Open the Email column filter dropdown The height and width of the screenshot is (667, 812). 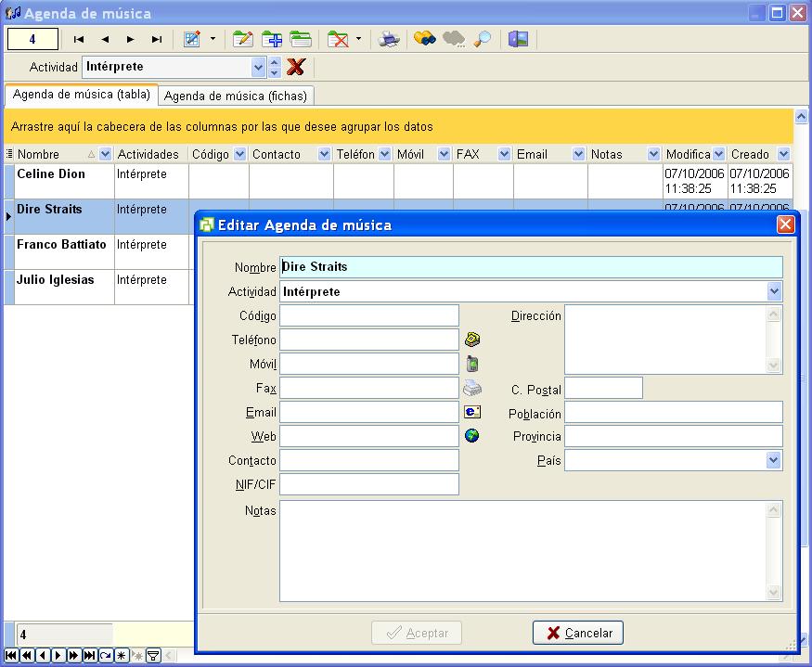point(578,154)
